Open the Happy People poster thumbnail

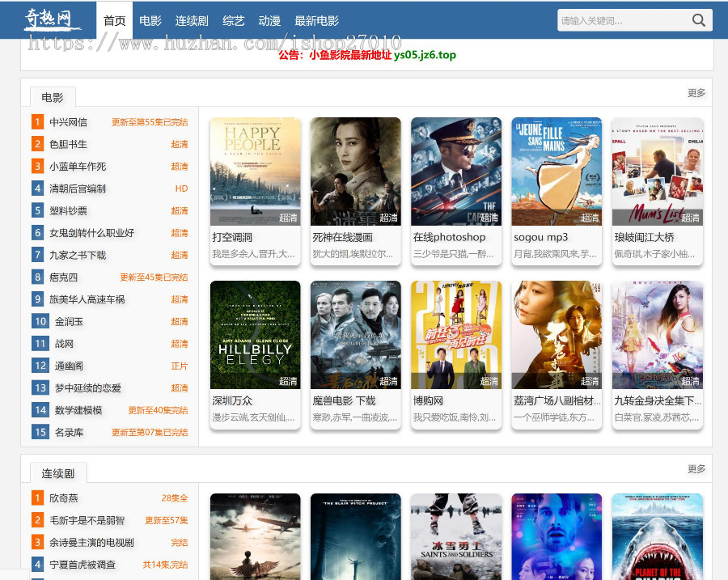255,171
